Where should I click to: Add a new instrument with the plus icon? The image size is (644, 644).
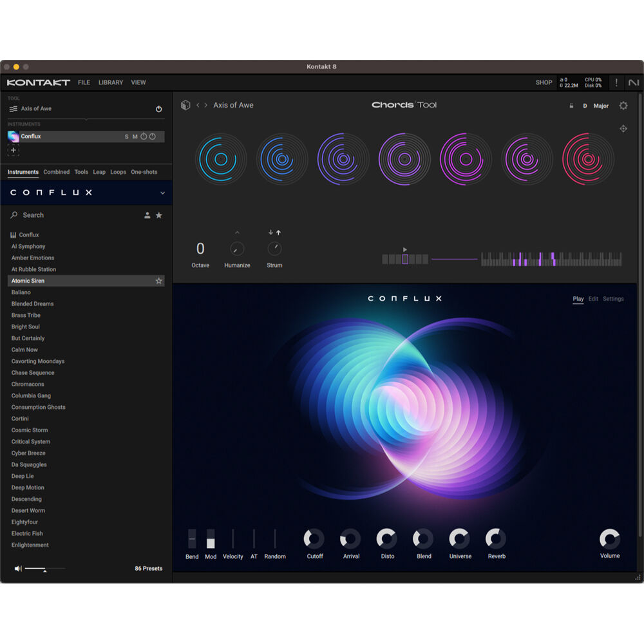[x=14, y=150]
